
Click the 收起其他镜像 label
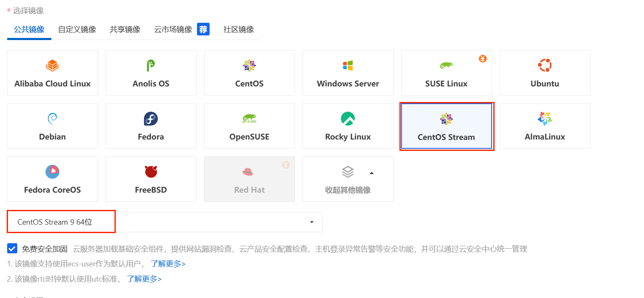click(348, 190)
